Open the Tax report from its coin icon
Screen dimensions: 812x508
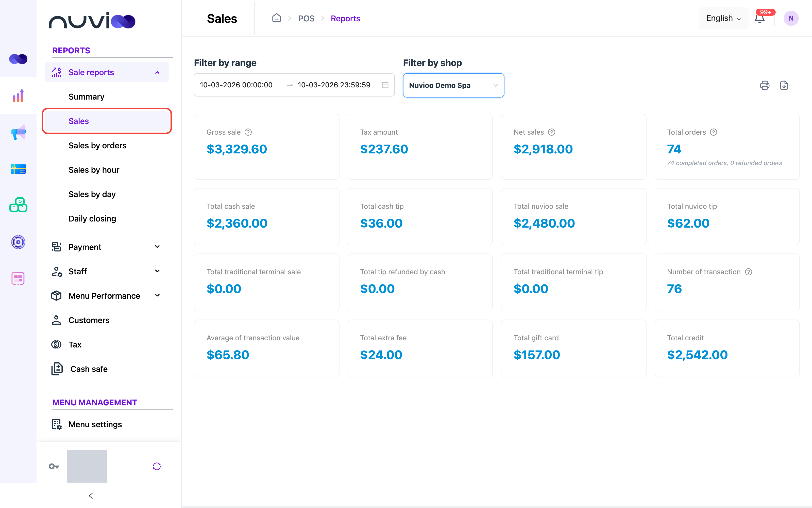pos(56,344)
